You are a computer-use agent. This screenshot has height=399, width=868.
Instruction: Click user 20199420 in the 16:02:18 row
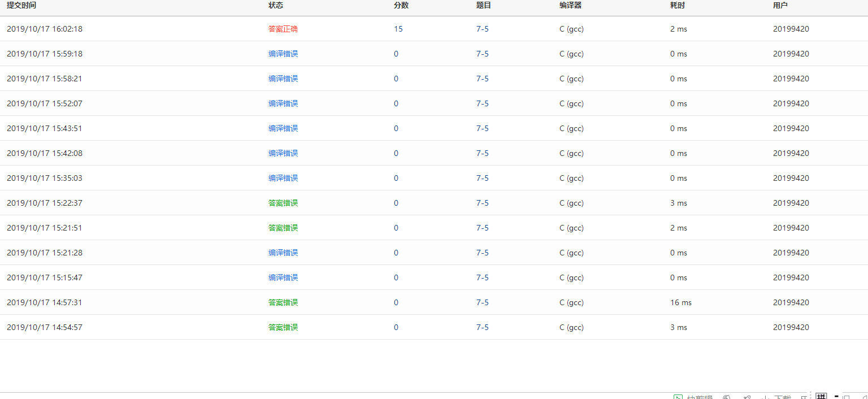791,29
